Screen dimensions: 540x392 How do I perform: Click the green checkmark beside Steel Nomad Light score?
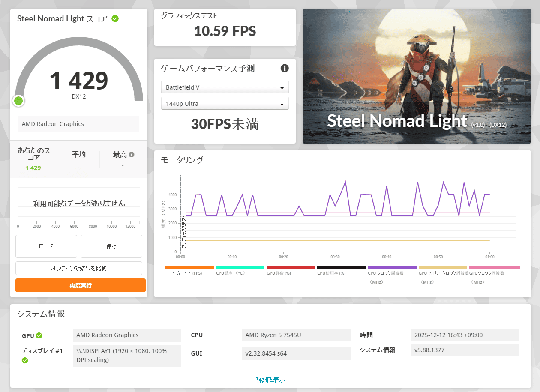pyautogui.click(x=115, y=18)
